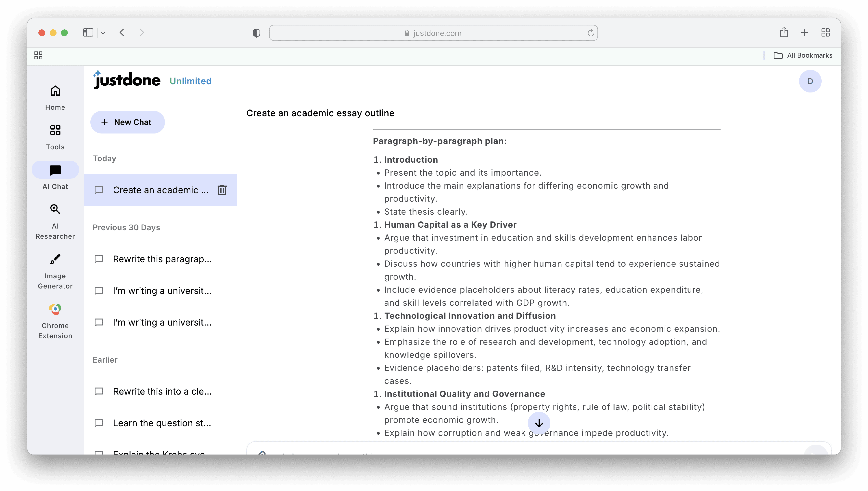Click the Safari share icon

point(784,33)
